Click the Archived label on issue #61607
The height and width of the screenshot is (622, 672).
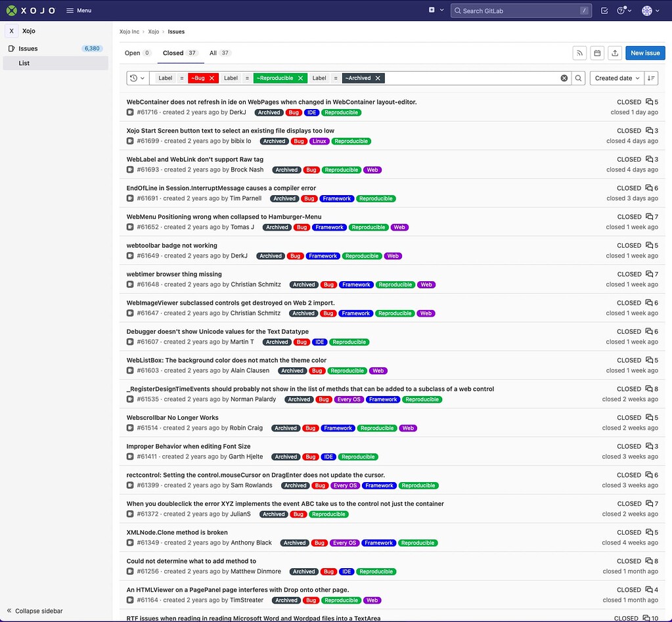(x=277, y=342)
